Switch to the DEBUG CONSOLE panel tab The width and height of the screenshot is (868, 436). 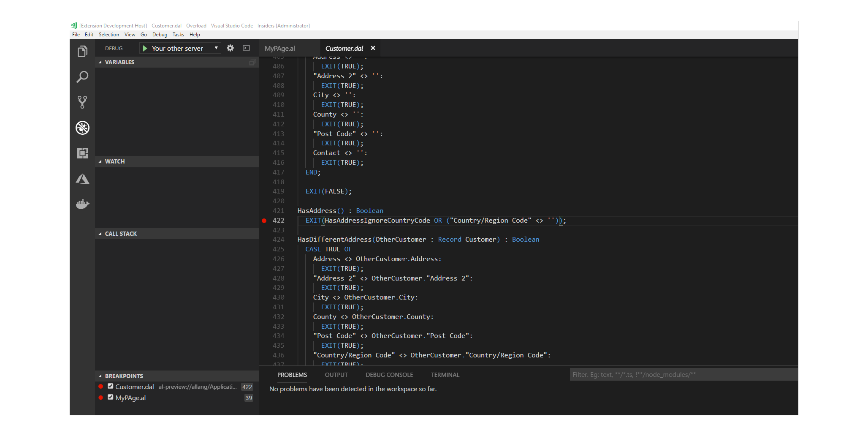[389, 375]
